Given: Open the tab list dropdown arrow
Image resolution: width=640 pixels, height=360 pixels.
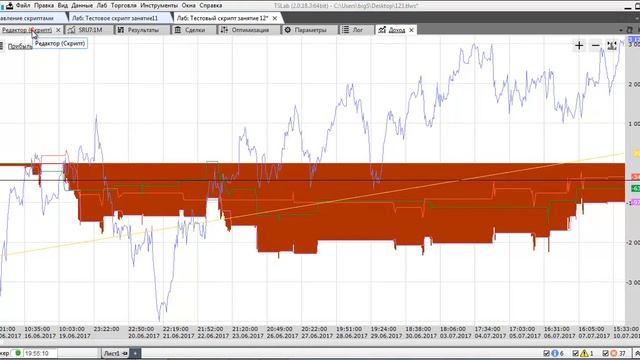Looking at the screenshot, I should (x=620, y=30).
